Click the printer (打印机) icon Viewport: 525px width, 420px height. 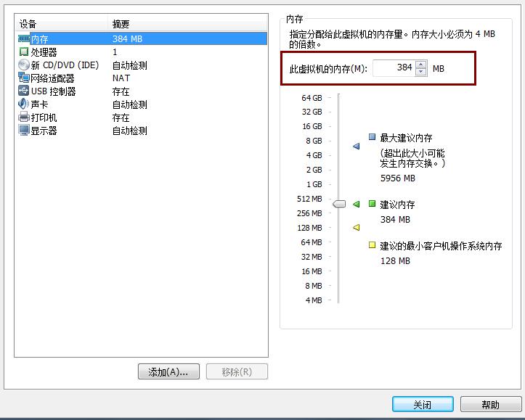(x=24, y=117)
